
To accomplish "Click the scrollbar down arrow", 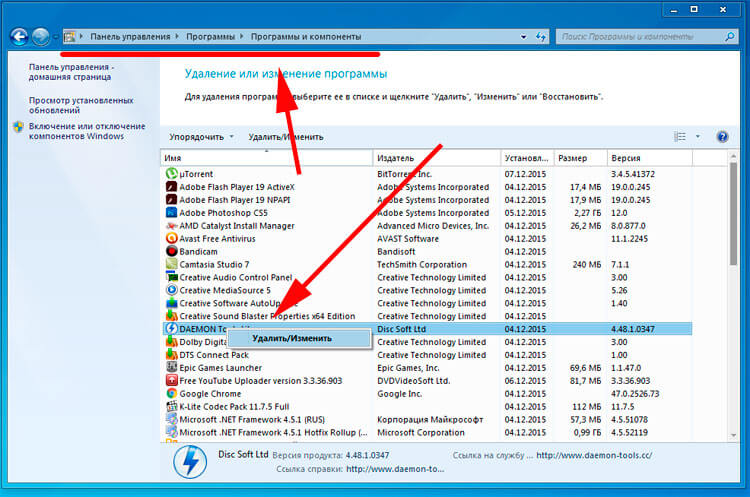I will click(733, 435).
